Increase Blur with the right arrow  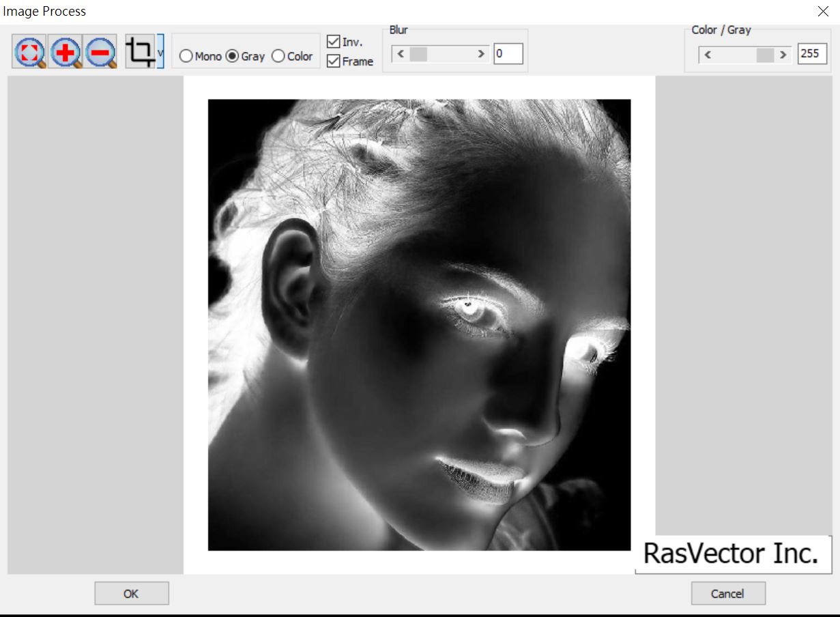482,53
